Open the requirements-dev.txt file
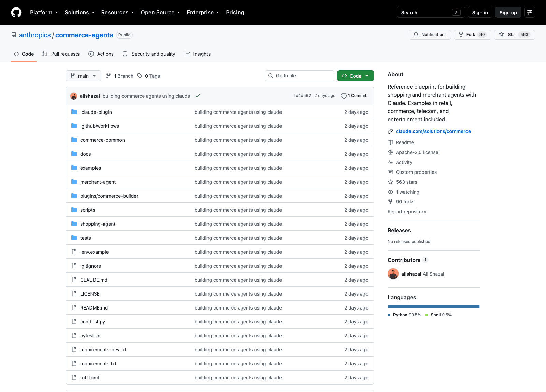Viewport: 546px width, 392px height. 103,350
